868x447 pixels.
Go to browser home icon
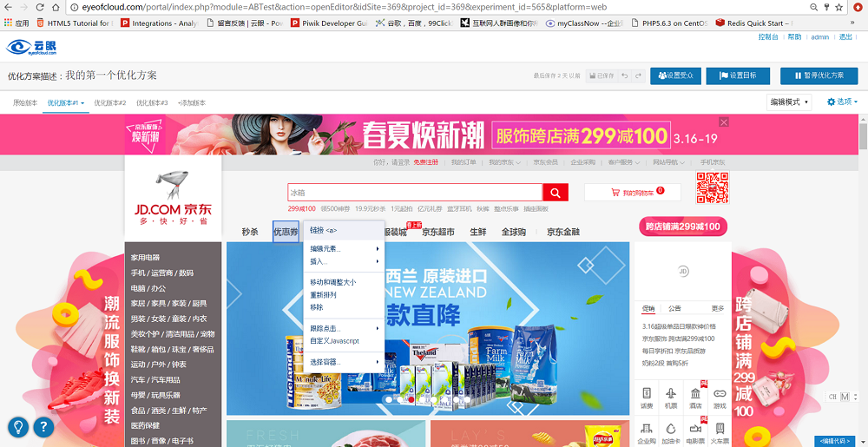[x=56, y=7]
